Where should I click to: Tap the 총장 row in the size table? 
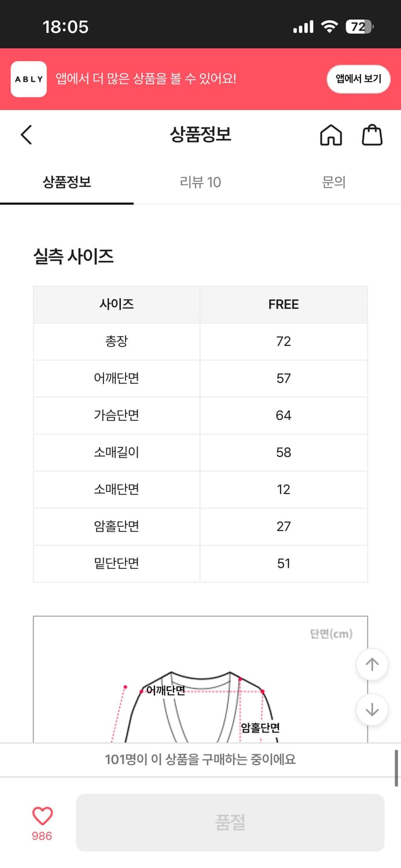(x=116, y=341)
